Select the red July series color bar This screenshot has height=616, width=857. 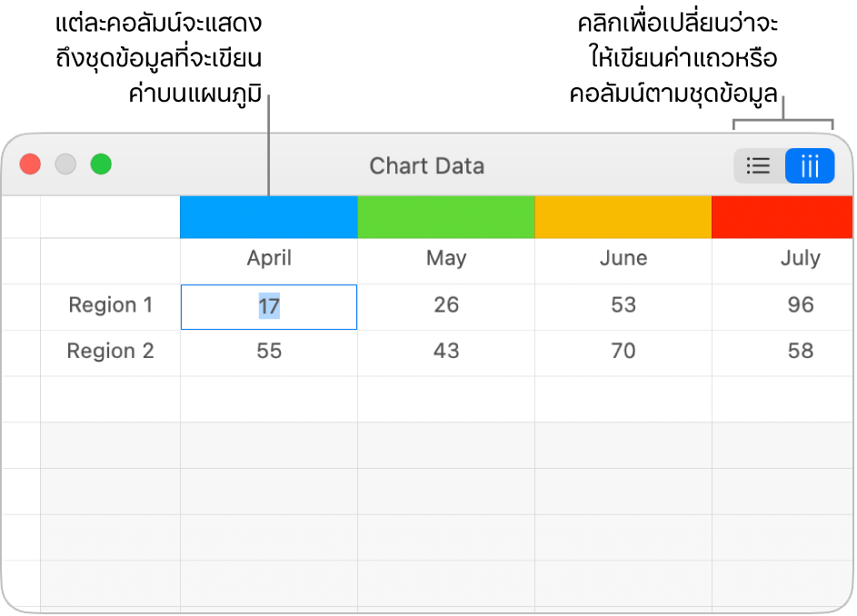782,217
